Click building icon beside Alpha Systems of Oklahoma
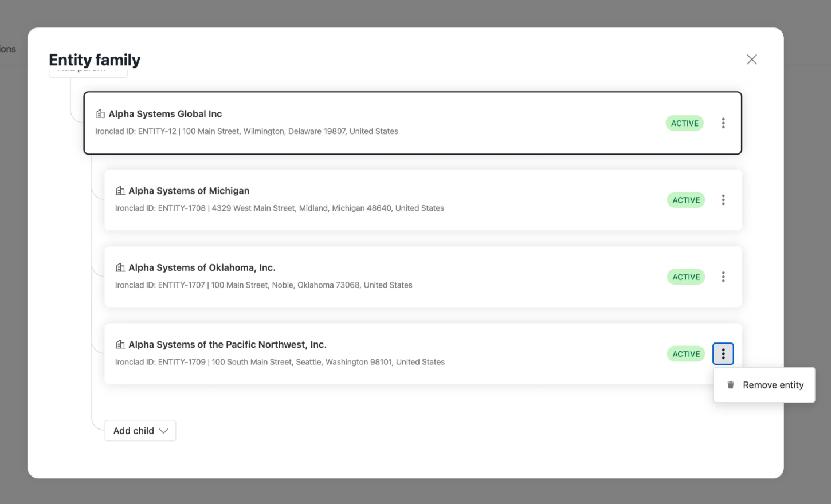Viewport: 831px width, 504px height. (120, 267)
